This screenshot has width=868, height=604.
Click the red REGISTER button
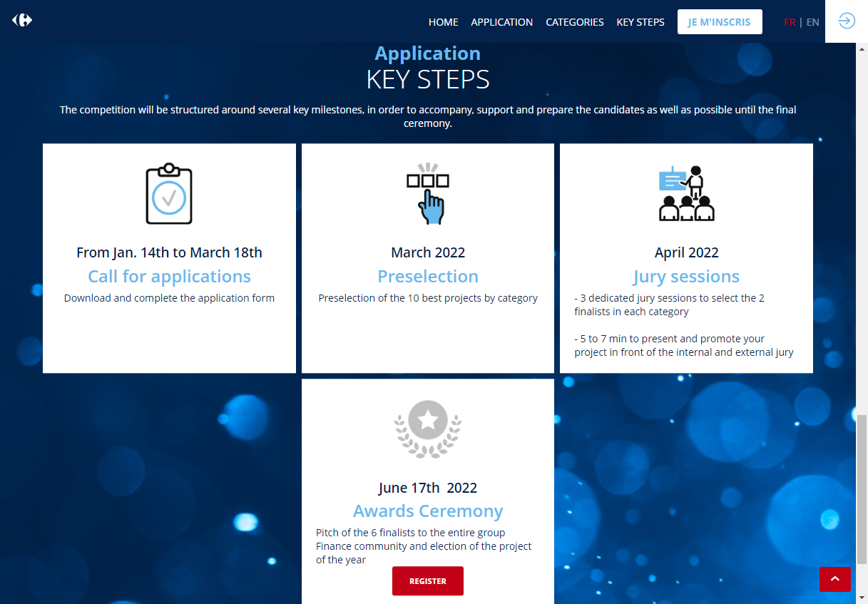click(428, 581)
